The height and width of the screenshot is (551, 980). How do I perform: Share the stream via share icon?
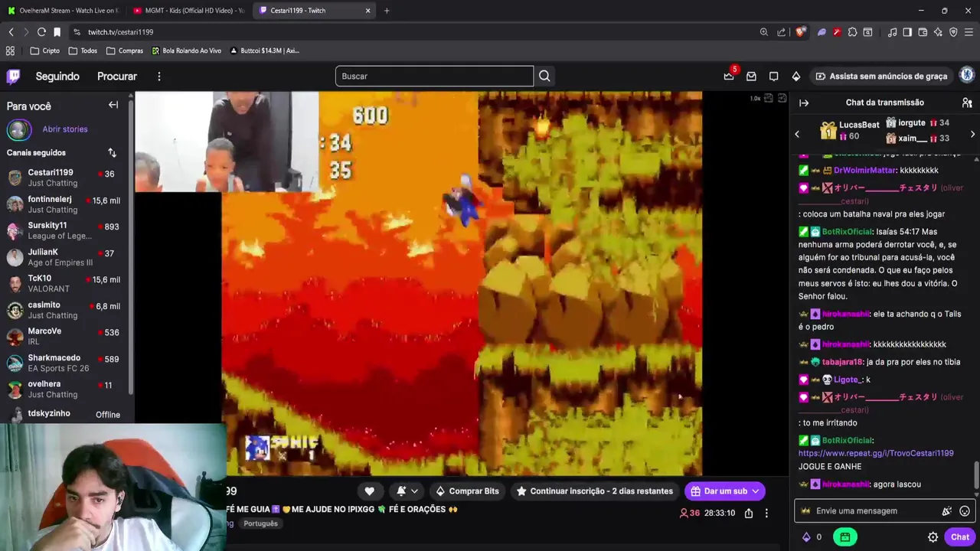pos(749,513)
